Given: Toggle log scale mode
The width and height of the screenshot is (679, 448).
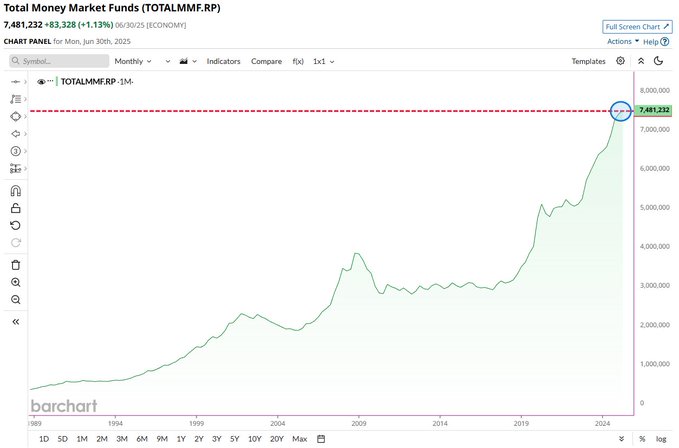Looking at the screenshot, I should click(x=661, y=439).
